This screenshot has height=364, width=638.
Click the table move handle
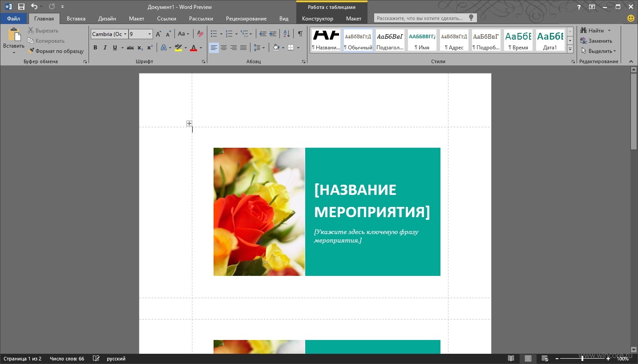[189, 123]
